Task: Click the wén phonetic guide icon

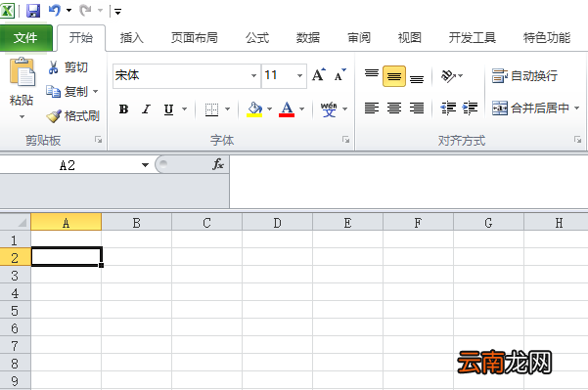Action: pos(329,109)
